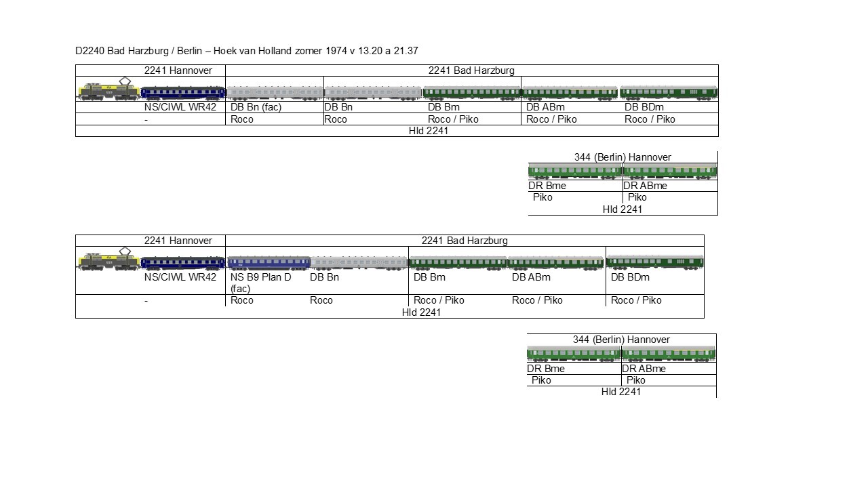The image size is (868, 488).
Task: Click the 2241 Hannover header of second composition
Action: coord(178,241)
